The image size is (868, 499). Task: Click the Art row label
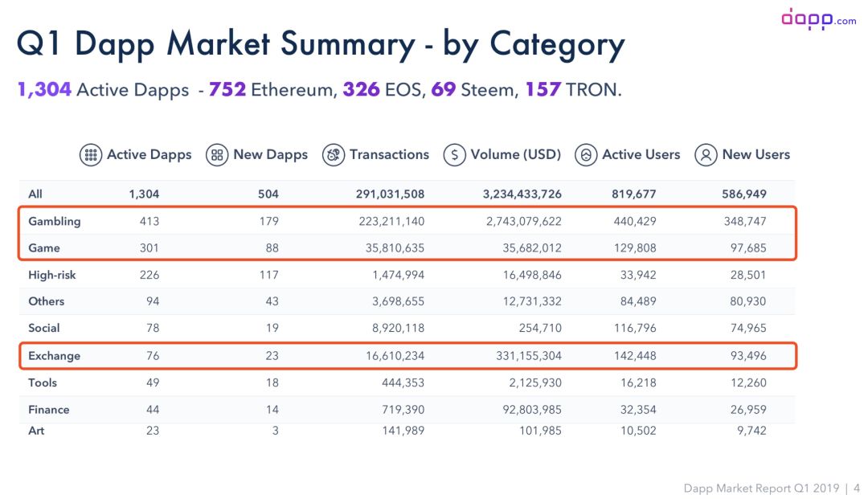pos(36,431)
